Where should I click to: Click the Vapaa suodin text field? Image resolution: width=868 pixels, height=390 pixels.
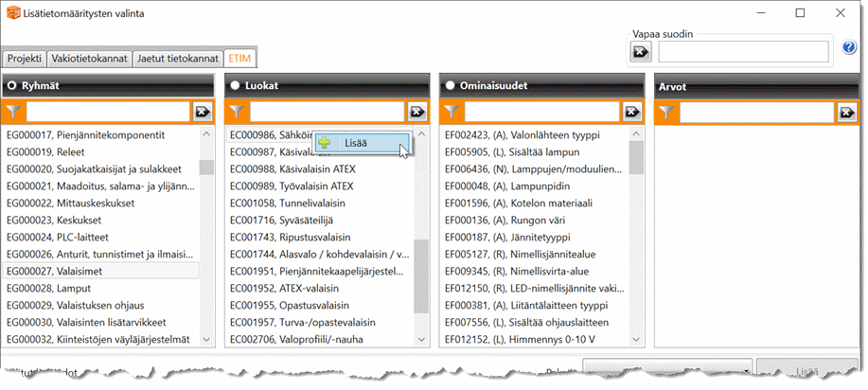point(744,51)
